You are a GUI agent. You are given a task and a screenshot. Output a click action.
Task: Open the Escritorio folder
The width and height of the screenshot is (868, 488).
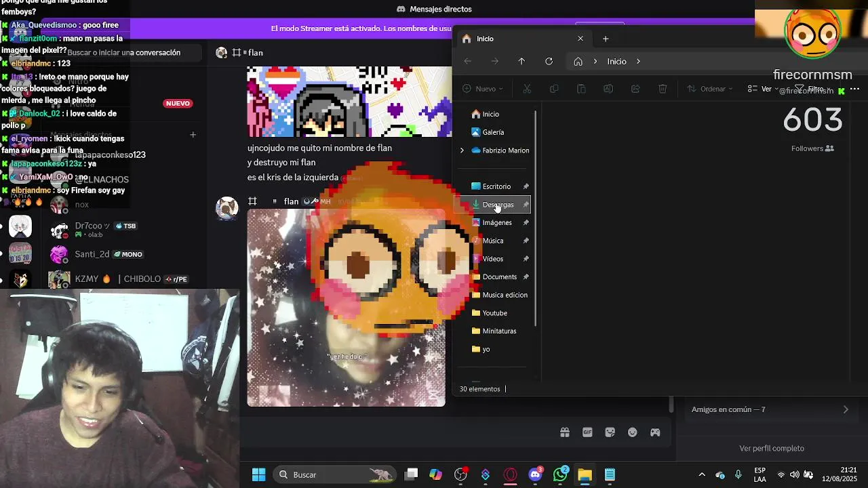(496, 186)
